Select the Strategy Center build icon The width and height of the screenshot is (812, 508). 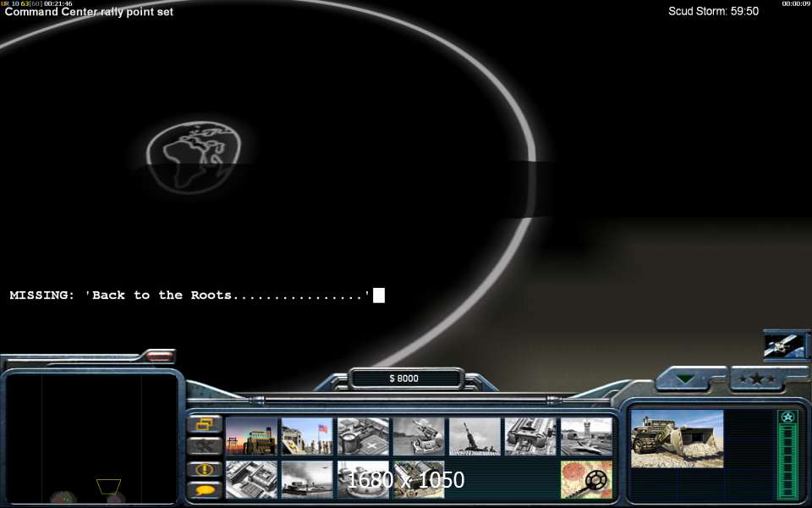251,479
